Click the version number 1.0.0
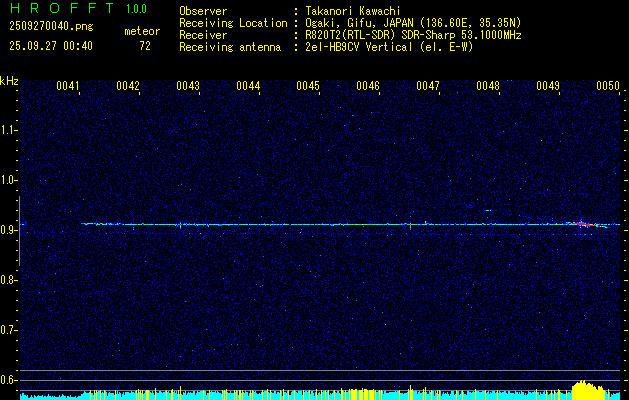Image resolution: width=629 pixels, height=400 pixels. point(136,9)
